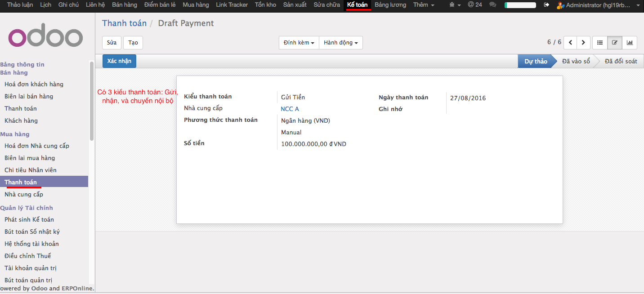
Task: Switch to form view icon
Action: [x=615, y=42]
